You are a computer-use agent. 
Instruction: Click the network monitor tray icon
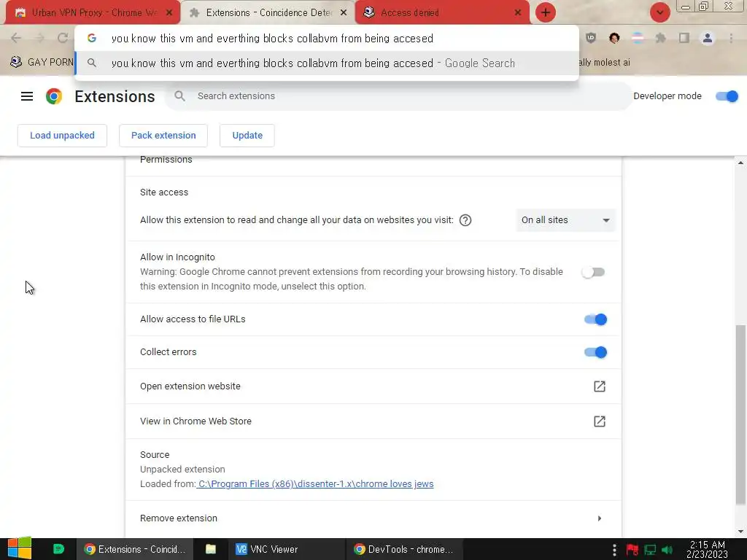(650, 550)
